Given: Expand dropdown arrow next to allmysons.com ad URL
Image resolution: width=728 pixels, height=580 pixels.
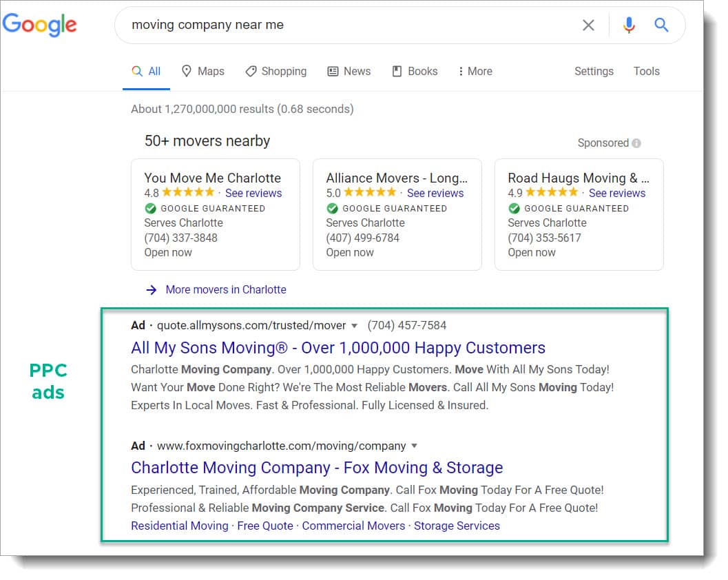Looking at the screenshot, I should point(354,326).
